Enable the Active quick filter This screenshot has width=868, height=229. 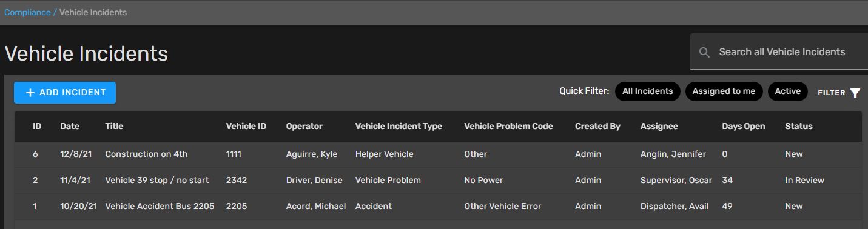788,91
